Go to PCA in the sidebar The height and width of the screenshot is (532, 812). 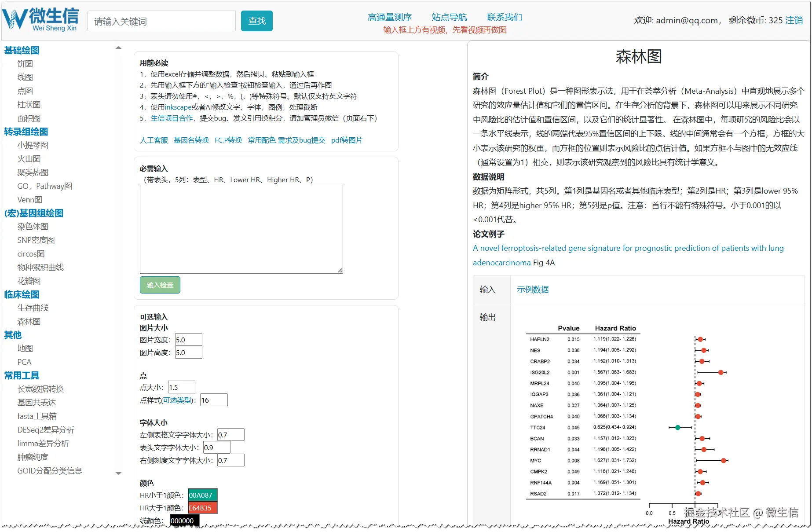tap(24, 362)
